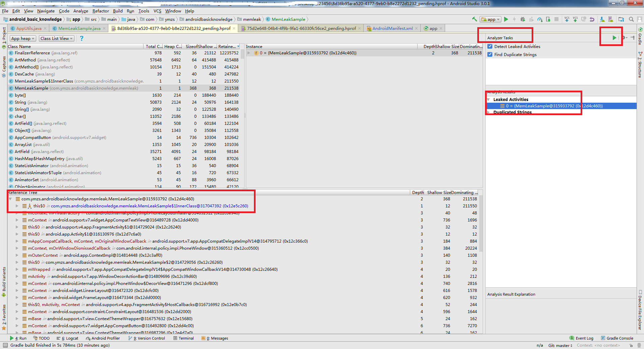Expand this$0 InnerClass reference node

click(x=17, y=206)
